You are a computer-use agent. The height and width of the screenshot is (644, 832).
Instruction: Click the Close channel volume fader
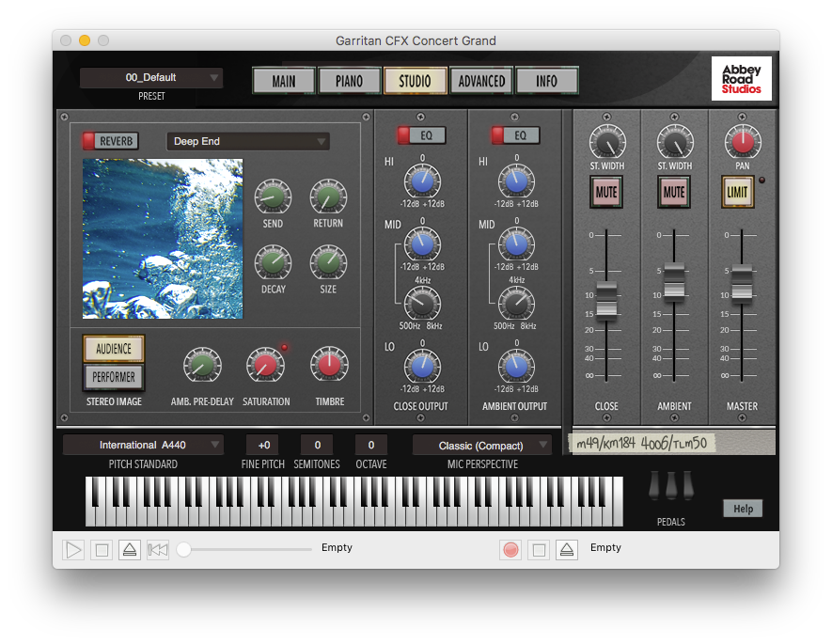point(606,301)
